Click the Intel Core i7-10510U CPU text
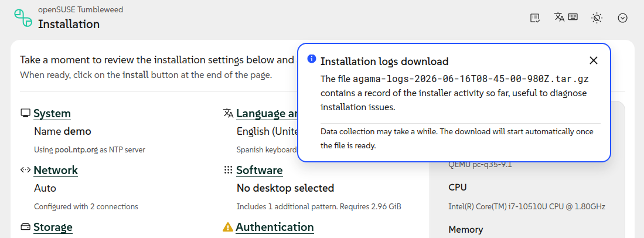This screenshot has height=238, width=644. pos(527,206)
